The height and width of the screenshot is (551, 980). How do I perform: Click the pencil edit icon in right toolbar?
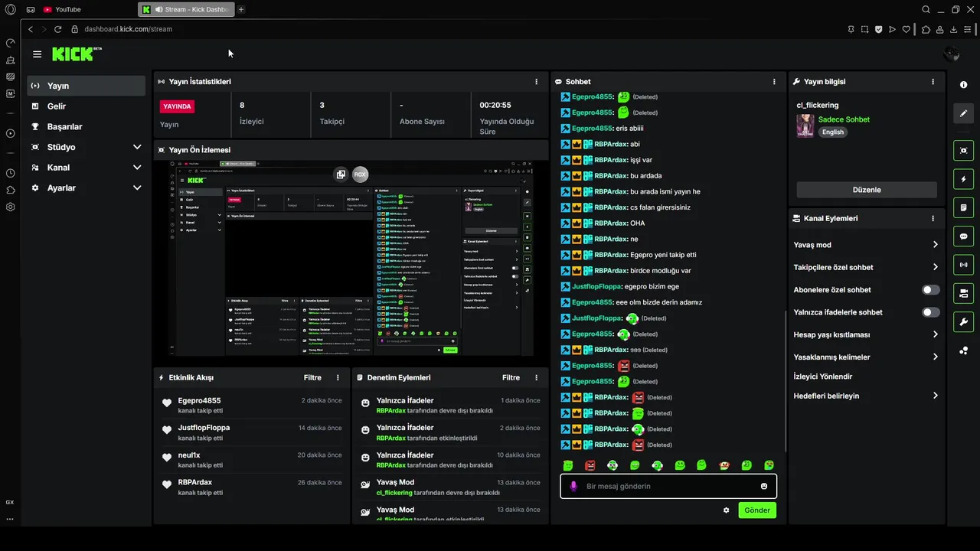pyautogui.click(x=963, y=113)
